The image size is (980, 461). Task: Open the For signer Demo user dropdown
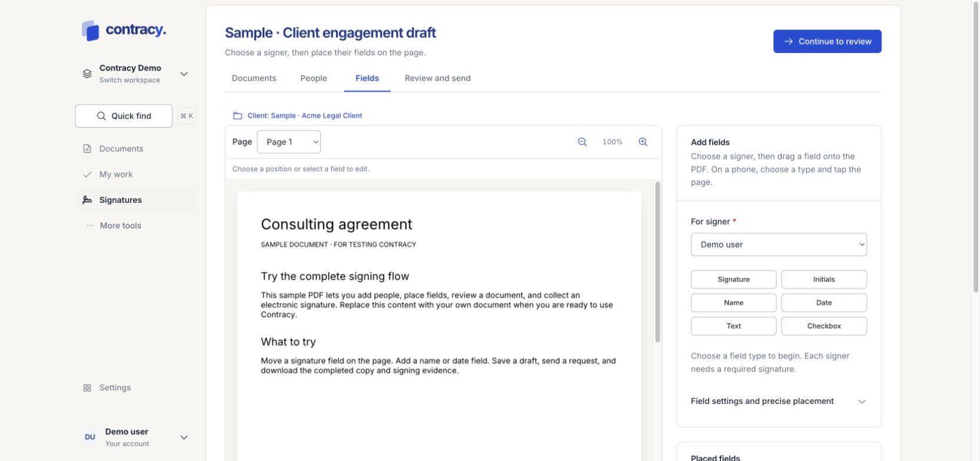(779, 245)
